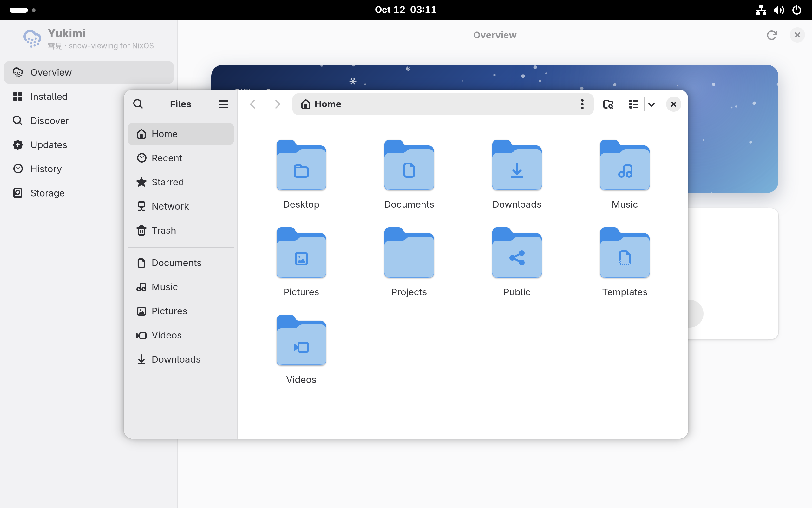812x508 pixels.
Task: Select Home in Files sidebar
Action: point(180,134)
